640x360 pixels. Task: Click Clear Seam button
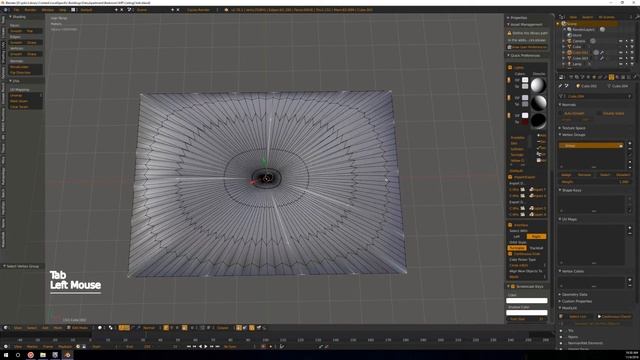[26, 107]
